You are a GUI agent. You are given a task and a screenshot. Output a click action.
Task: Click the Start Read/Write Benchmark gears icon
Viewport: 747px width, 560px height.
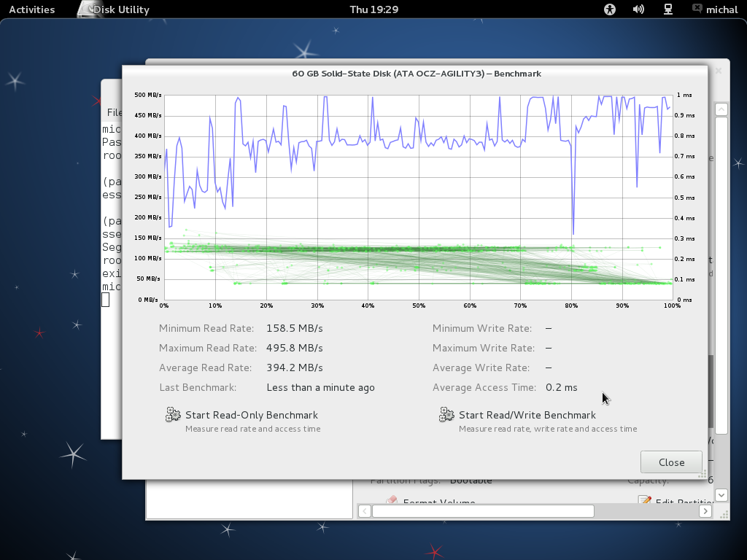pyautogui.click(x=446, y=415)
